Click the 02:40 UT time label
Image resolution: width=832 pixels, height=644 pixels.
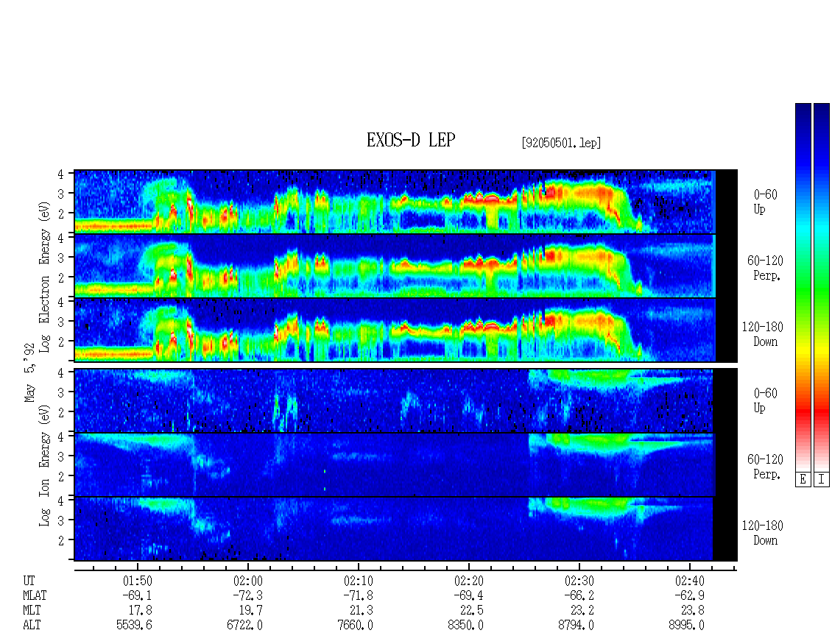coord(689,581)
